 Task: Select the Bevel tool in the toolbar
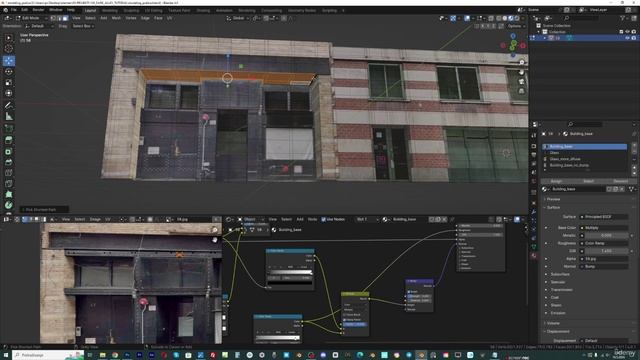[9, 162]
